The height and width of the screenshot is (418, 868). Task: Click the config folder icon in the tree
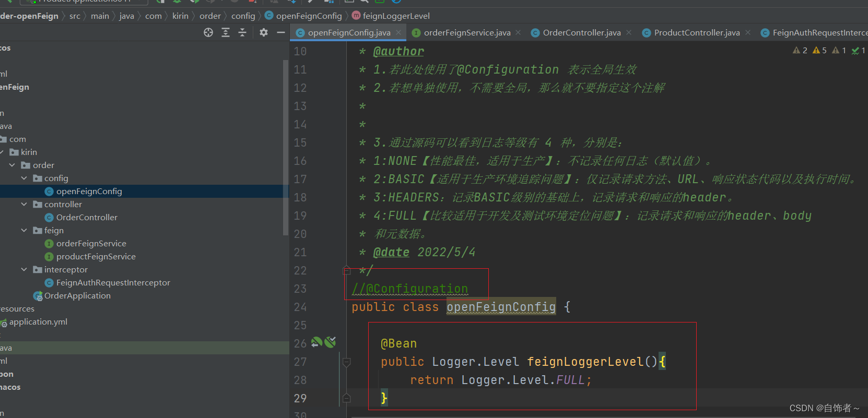[x=38, y=178]
